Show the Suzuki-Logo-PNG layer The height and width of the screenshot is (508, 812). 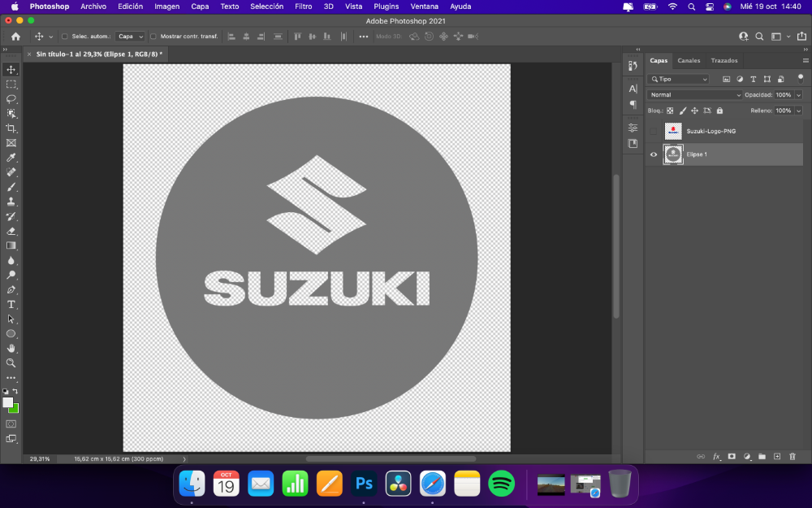coord(654,131)
